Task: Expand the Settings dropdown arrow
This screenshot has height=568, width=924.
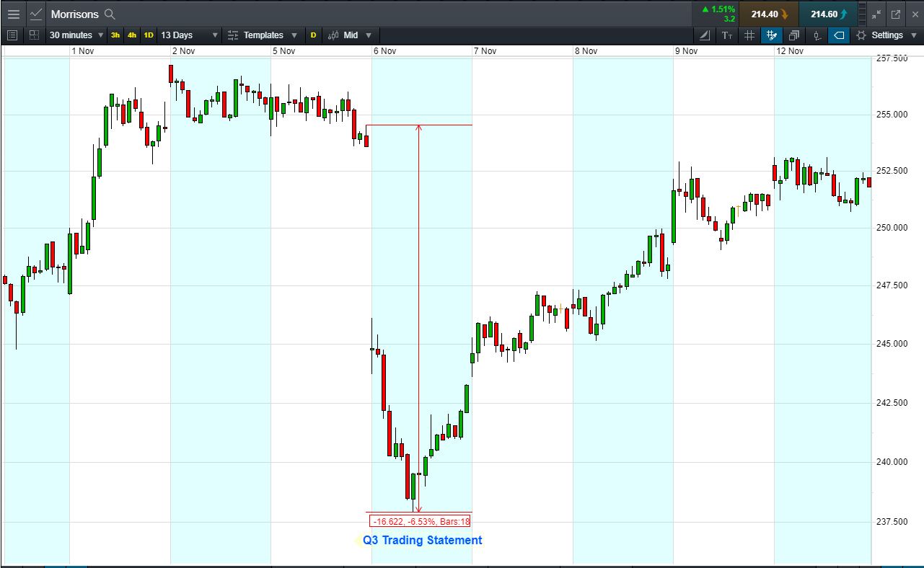Action: (x=912, y=35)
